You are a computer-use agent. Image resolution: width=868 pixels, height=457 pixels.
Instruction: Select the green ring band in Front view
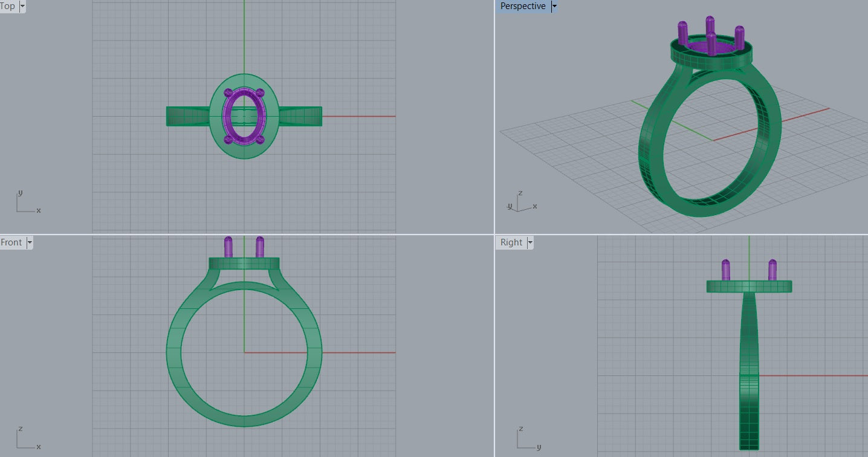click(174, 352)
